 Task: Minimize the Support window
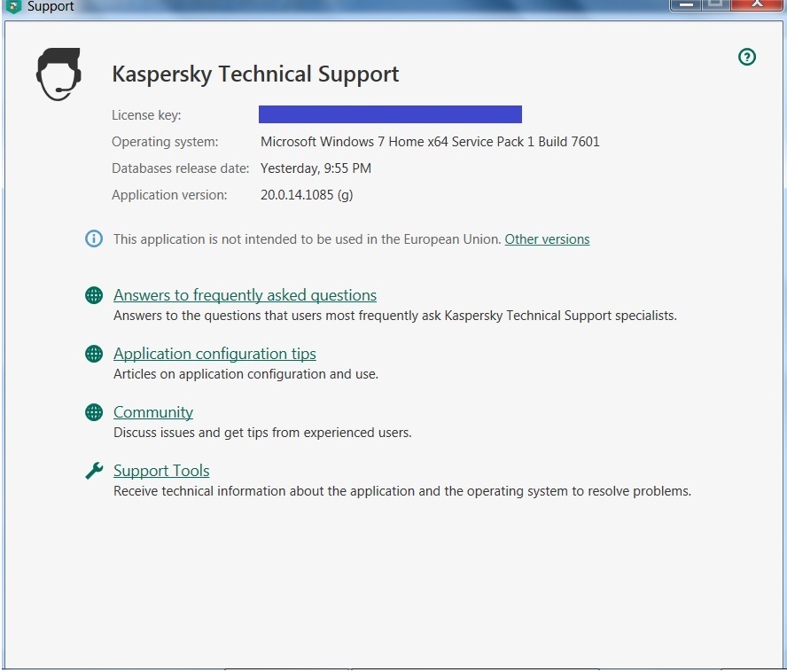click(x=686, y=5)
